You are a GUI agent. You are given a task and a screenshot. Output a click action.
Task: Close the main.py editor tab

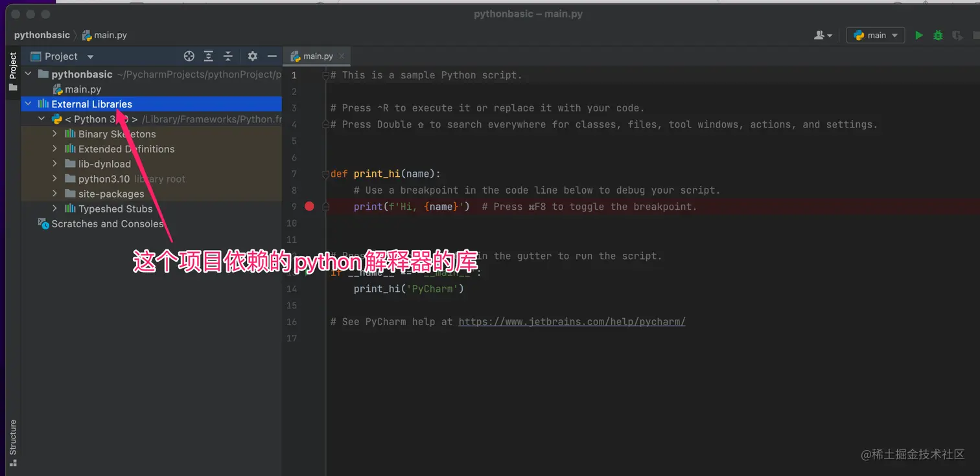point(342,56)
